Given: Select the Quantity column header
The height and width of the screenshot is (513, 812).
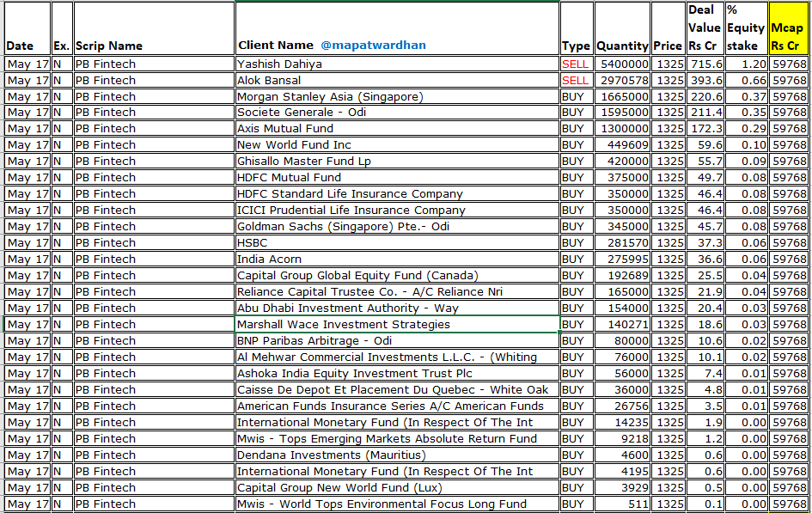Looking at the screenshot, I should click(x=622, y=28).
